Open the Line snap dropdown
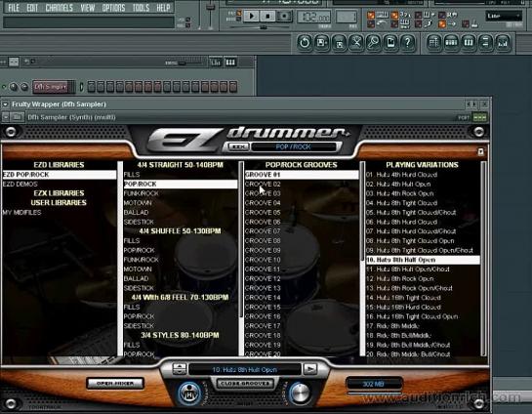The image size is (532, 414). 504,16
